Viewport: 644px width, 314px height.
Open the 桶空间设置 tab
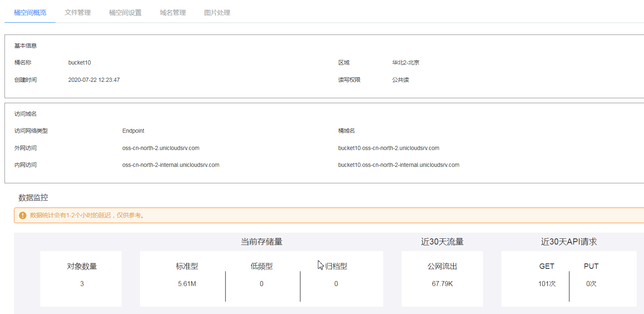[125, 13]
